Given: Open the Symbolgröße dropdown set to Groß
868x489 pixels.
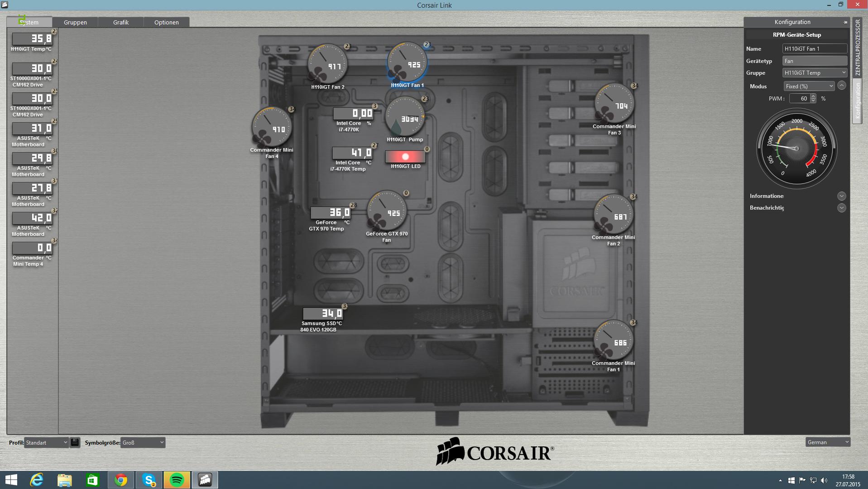Looking at the screenshot, I should (x=143, y=442).
